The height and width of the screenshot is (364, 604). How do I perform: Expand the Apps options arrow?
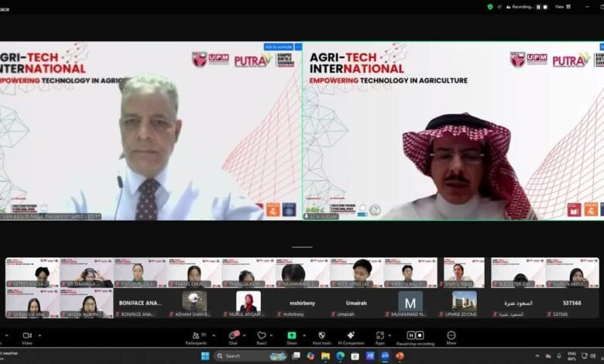[390, 335]
